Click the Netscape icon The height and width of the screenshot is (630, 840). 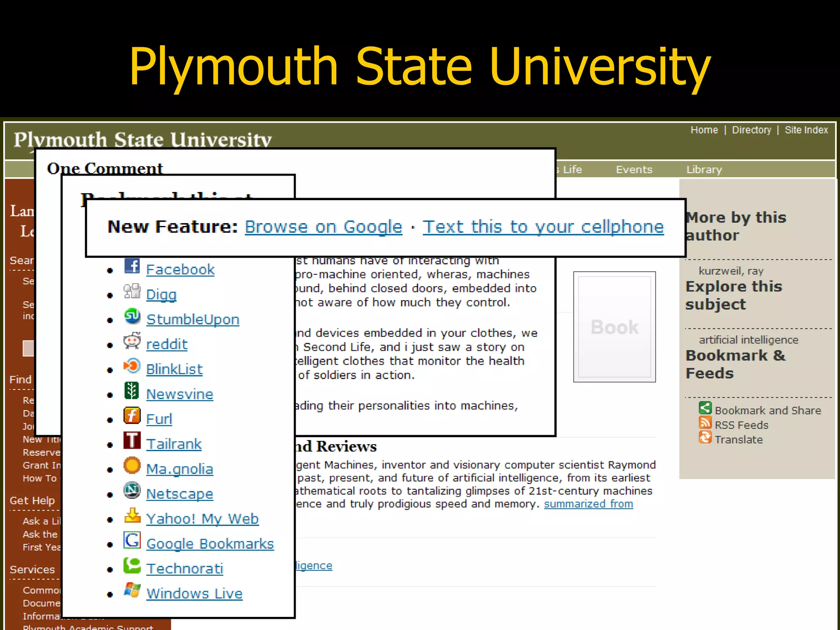[132, 491]
